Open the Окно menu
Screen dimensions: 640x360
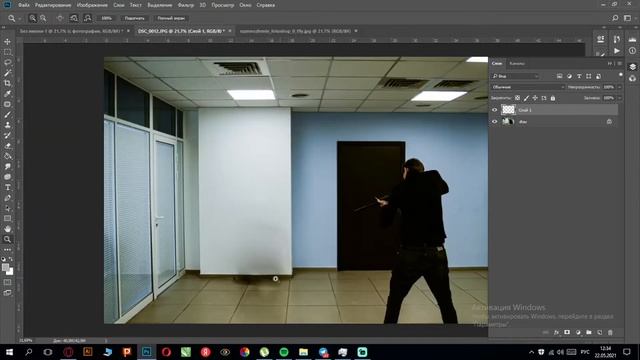(x=245, y=5)
